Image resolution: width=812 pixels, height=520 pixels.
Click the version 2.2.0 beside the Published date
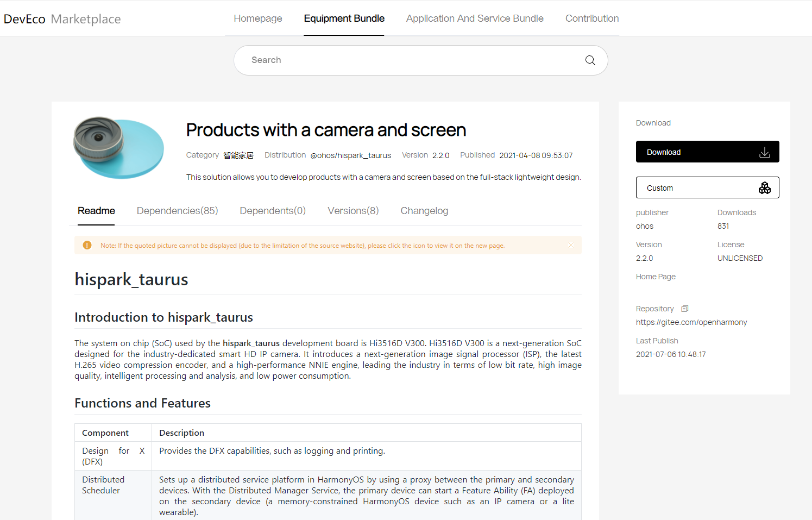(440, 155)
